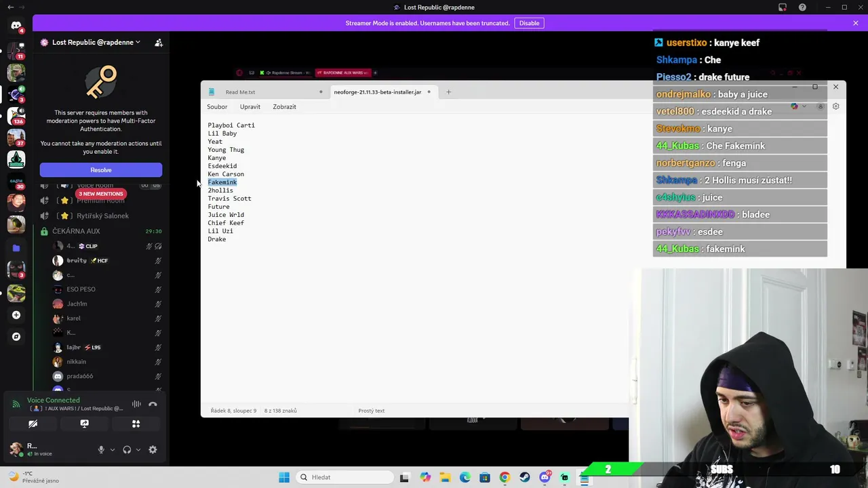Screen dimensions: 868x488
Task: Launch Copilot from taskbar
Action: 425,477
